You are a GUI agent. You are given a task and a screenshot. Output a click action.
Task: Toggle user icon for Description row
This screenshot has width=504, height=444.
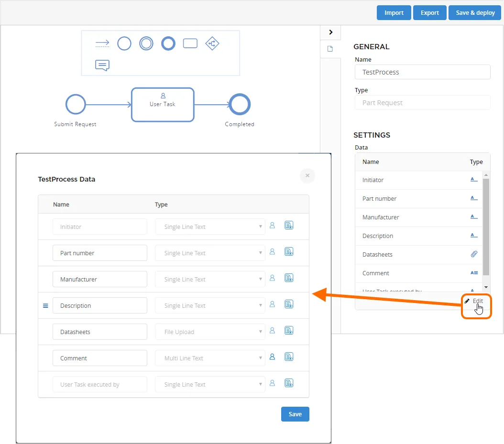click(272, 304)
